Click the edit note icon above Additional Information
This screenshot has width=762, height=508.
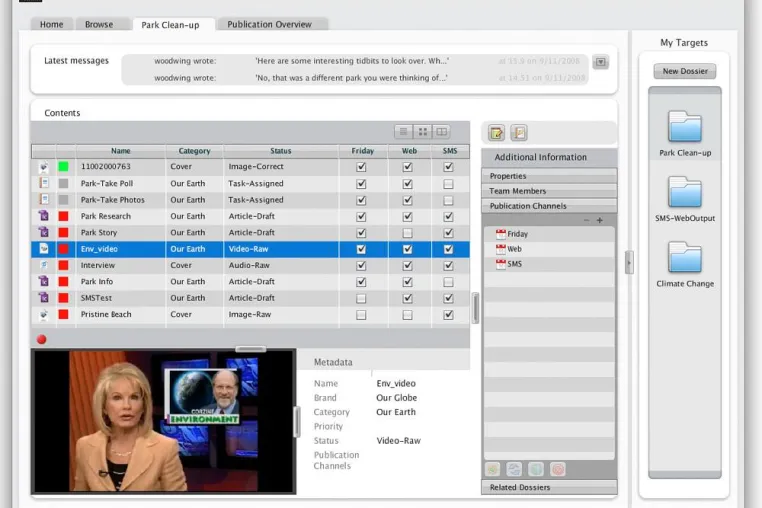tap(496, 133)
